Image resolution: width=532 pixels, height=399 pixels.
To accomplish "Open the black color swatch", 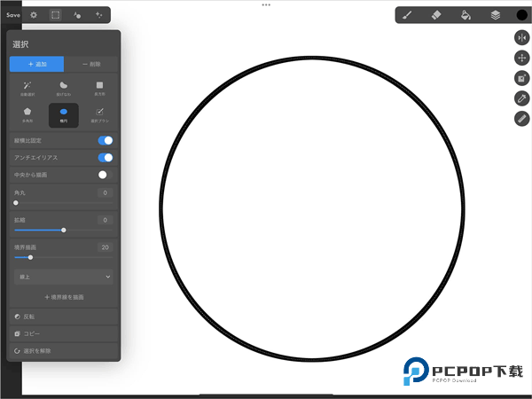I will (x=521, y=15).
